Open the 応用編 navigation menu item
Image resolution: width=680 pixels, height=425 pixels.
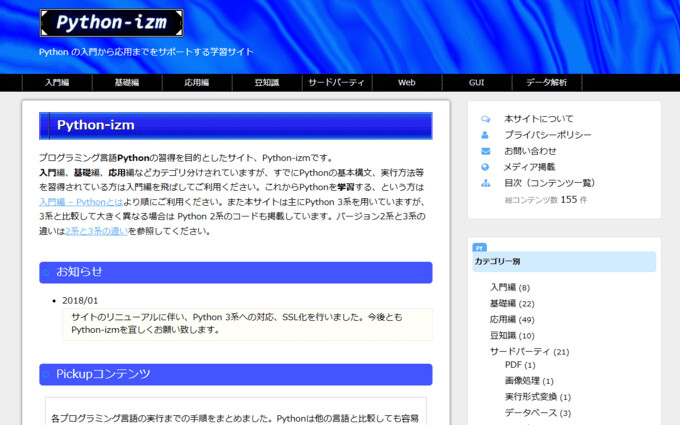197,82
